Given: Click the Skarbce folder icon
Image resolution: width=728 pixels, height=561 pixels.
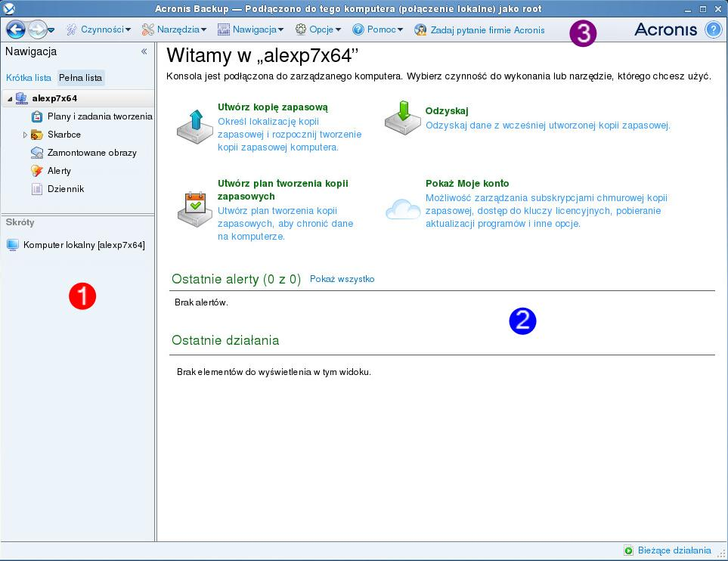Looking at the screenshot, I should (37, 135).
